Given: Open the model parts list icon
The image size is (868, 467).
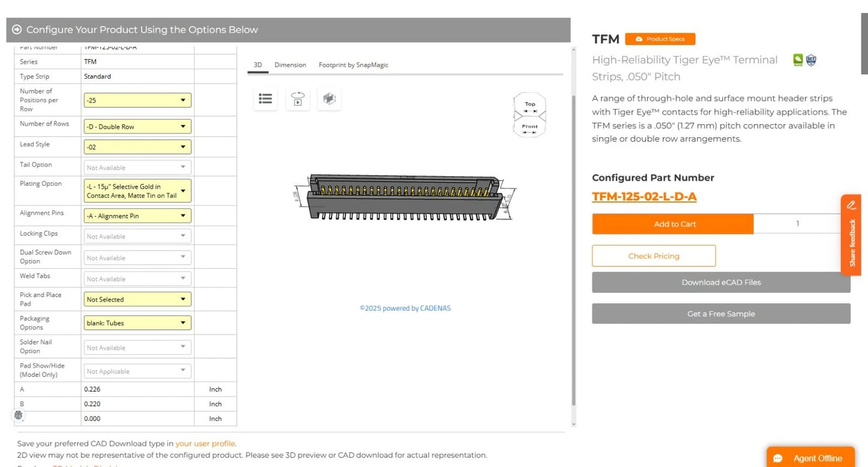Looking at the screenshot, I should [266, 99].
